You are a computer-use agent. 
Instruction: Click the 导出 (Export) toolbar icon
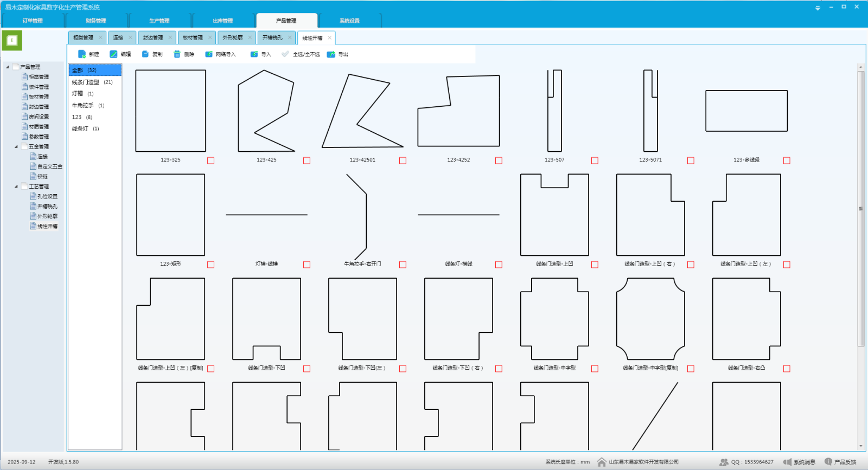(331, 54)
